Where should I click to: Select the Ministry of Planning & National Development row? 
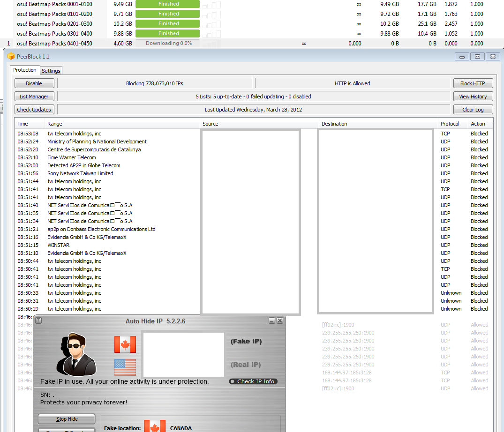pos(254,142)
